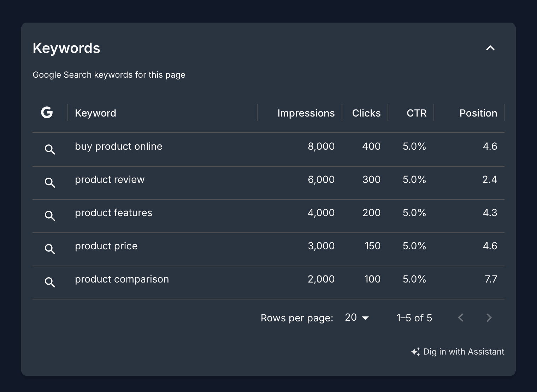Click the '1–5 of 5' pagination text

tap(414, 318)
